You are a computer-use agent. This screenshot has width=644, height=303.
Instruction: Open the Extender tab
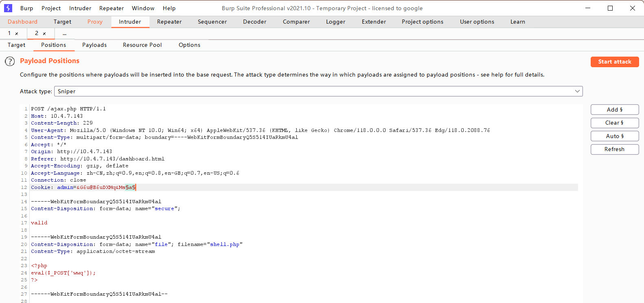[374, 22]
